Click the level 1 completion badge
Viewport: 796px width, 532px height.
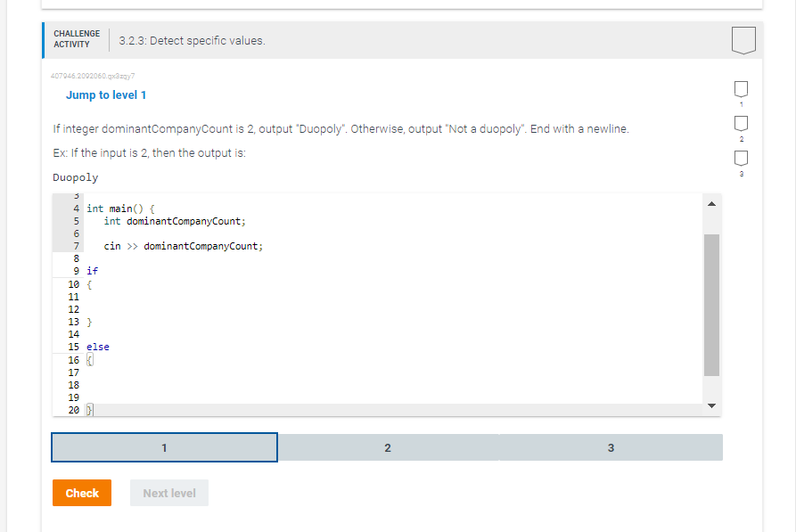point(741,89)
